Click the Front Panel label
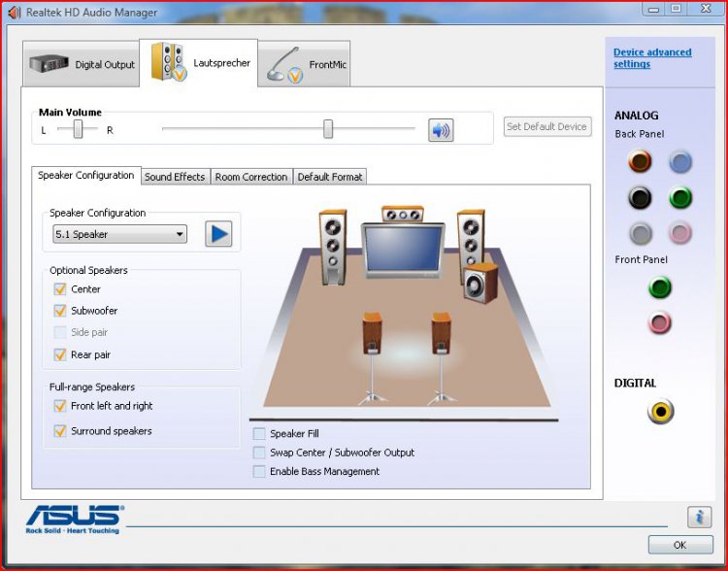 point(642,259)
